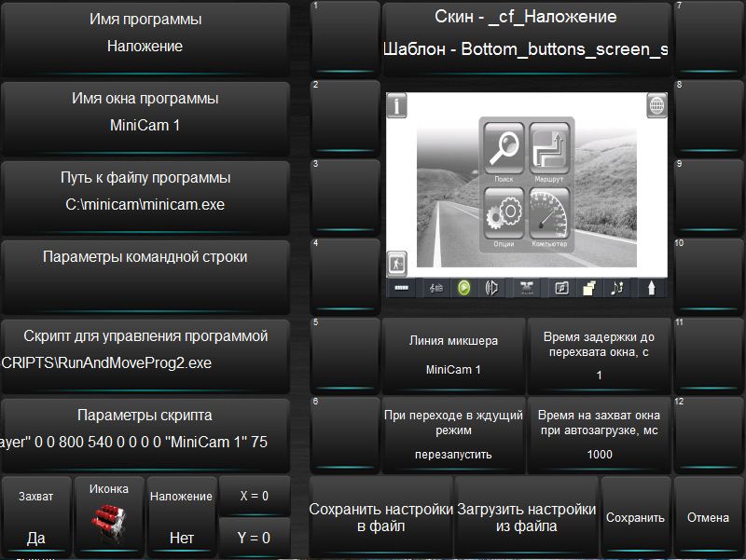Image resolution: width=746 pixels, height=560 pixels.
Task: Click Сохранить настройки в файл
Action: coord(380,517)
